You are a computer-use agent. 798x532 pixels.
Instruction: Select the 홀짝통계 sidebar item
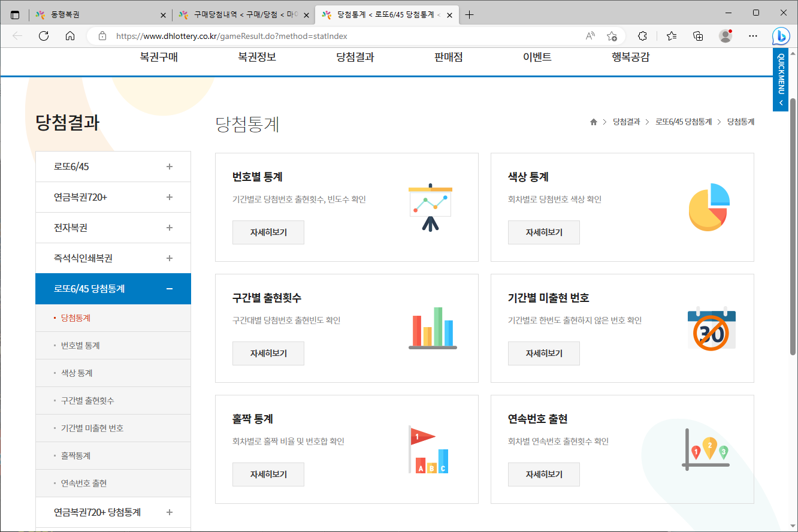[75, 455]
